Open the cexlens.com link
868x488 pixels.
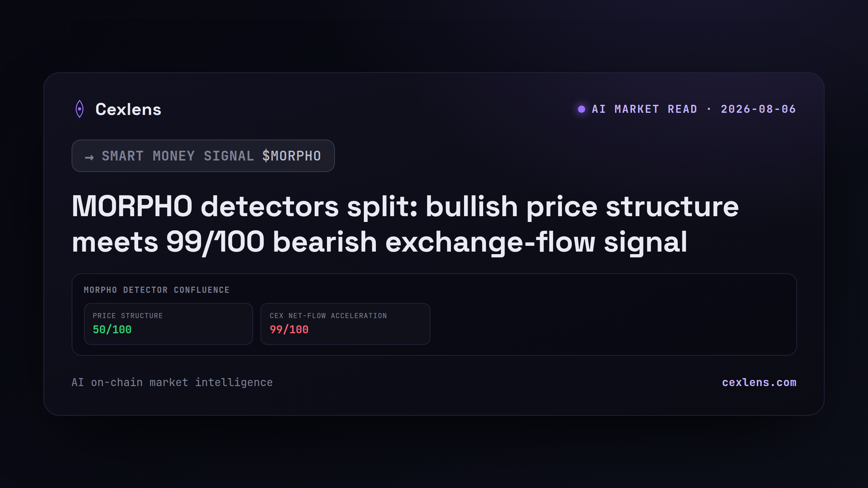759,382
